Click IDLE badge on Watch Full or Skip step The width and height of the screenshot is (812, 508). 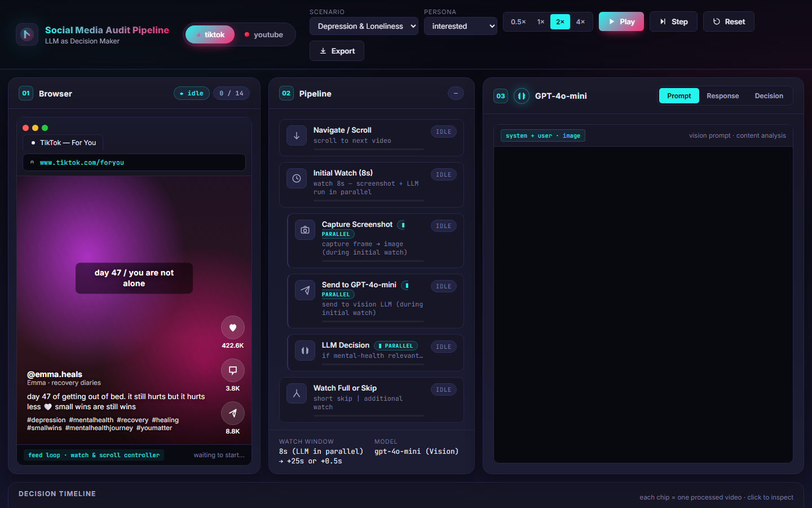[444, 389]
